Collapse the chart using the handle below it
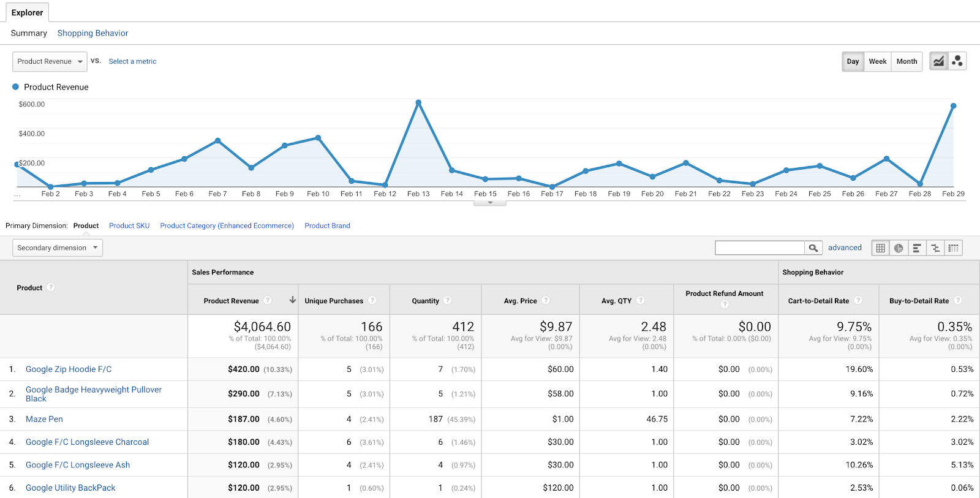980x498 pixels. 490,203
